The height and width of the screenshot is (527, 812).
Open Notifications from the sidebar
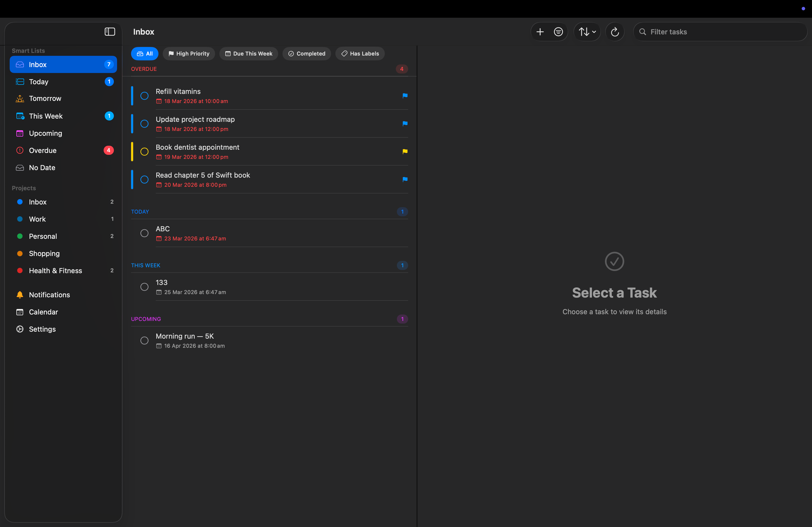[x=63, y=295]
